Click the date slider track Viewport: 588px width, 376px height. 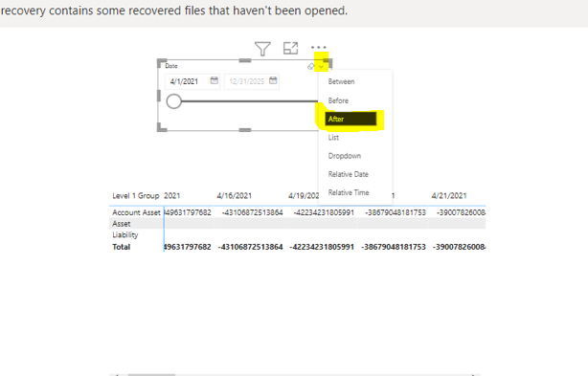(x=249, y=101)
